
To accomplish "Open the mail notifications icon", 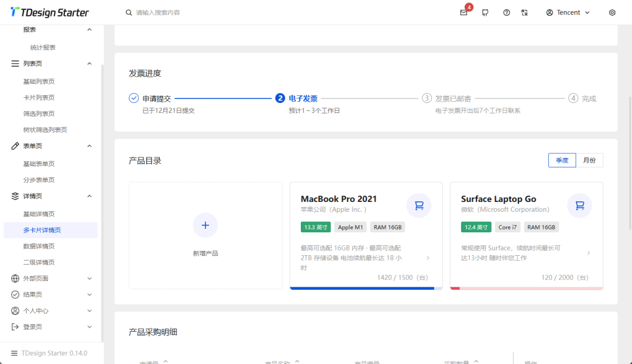I will [x=463, y=12].
